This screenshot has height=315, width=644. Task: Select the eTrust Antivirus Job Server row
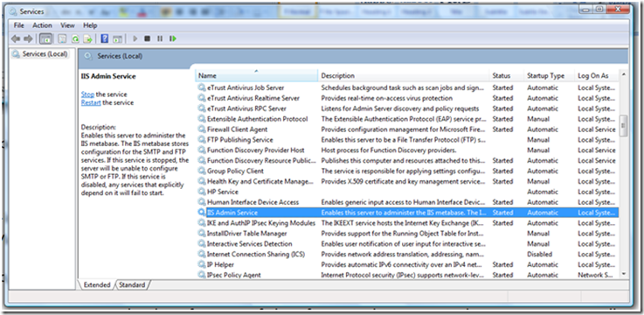(407, 87)
